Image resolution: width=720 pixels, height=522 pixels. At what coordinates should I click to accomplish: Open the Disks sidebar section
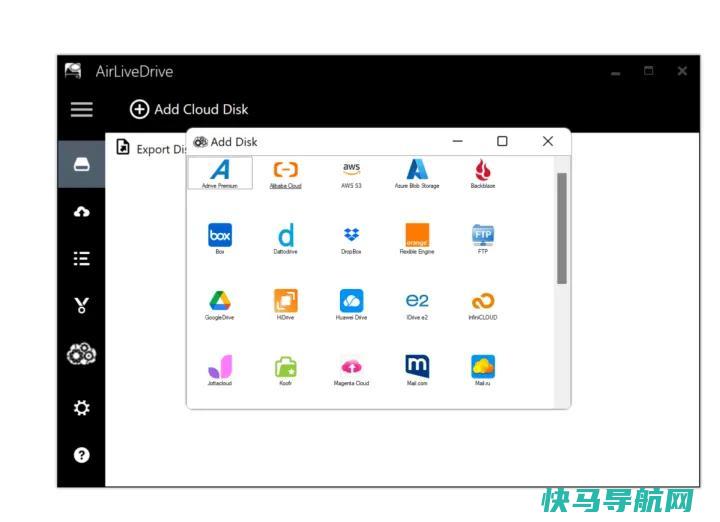point(81,164)
